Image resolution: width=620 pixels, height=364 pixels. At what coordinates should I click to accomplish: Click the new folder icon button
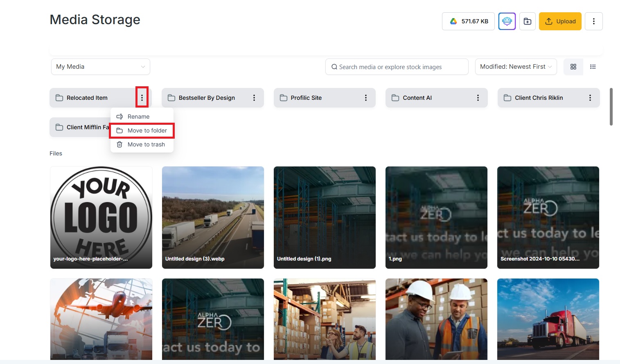point(527,21)
